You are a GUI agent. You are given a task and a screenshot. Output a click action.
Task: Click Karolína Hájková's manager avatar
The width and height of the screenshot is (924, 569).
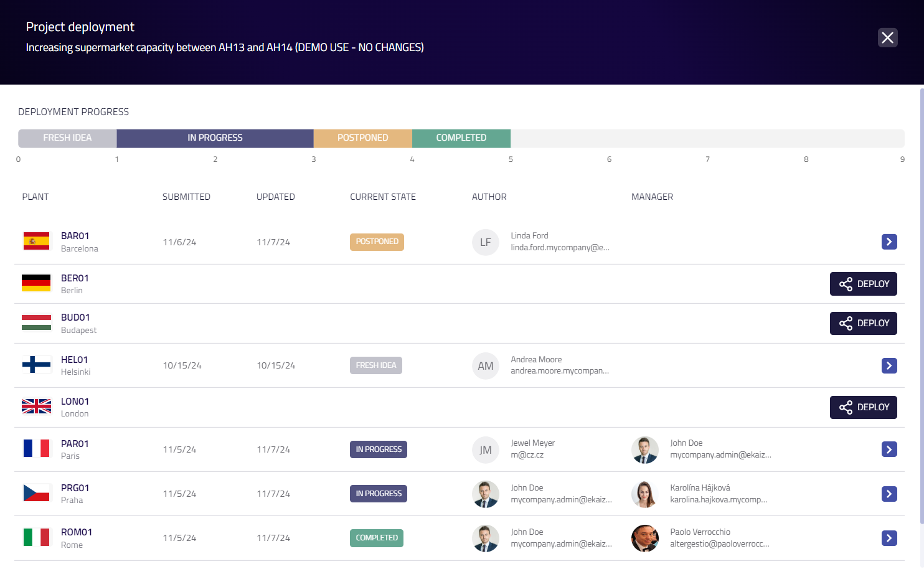click(644, 494)
